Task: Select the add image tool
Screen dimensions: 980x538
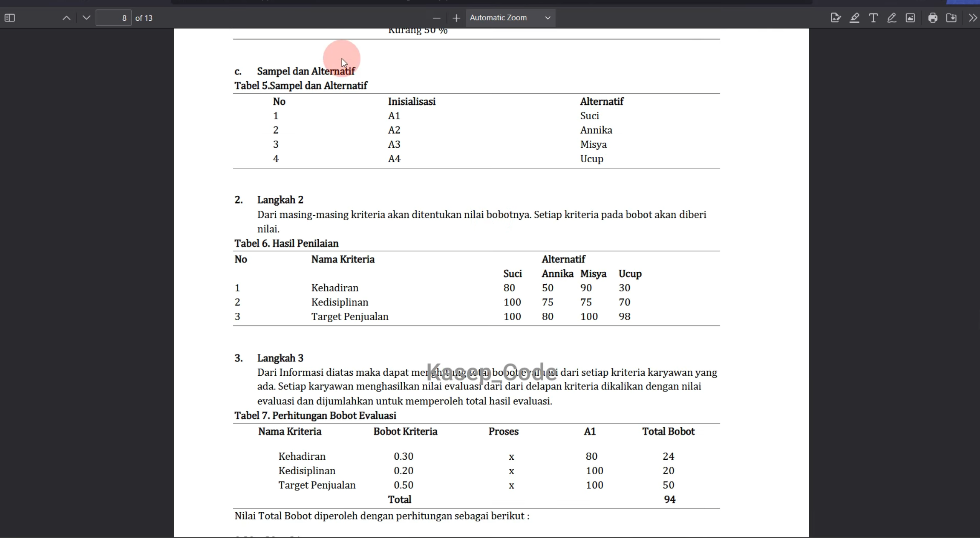Action: (910, 18)
